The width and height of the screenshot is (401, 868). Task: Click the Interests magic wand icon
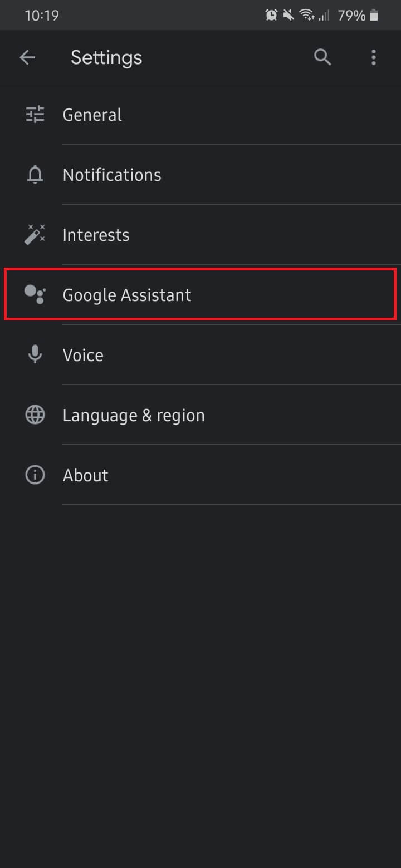[35, 234]
